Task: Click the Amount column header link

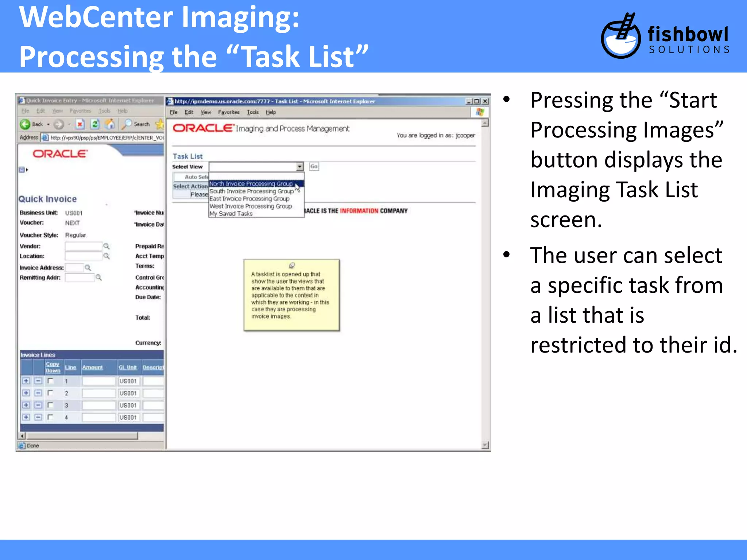Action: (x=92, y=367)
